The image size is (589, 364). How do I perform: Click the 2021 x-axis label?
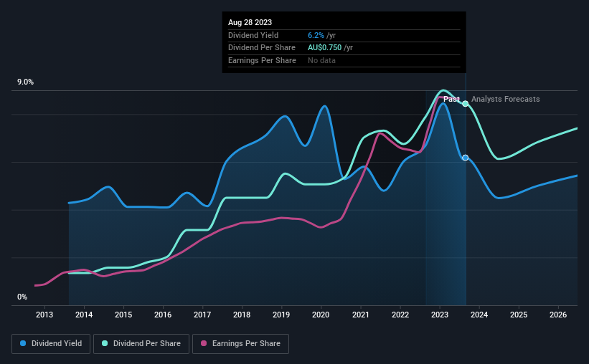[361, 315]
